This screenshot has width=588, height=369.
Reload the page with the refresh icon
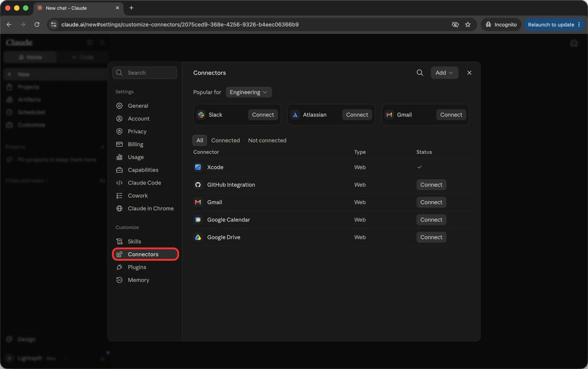(37, 24)
